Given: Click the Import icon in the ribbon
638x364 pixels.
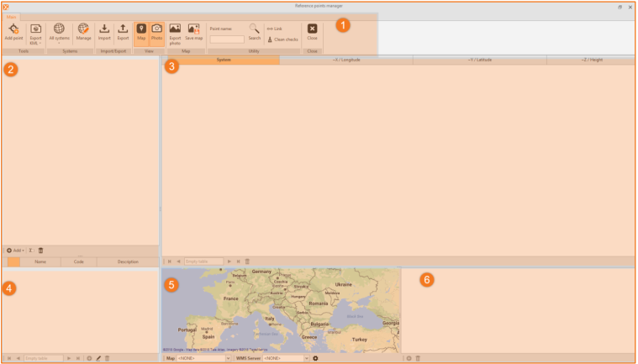Looking at the screenshot, I should point(104,29).
